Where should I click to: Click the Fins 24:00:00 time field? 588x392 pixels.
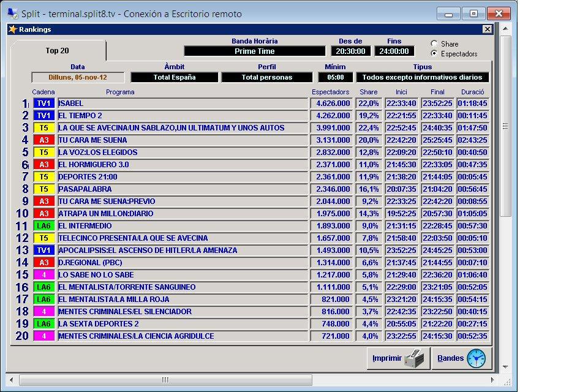tap(394, 51)
